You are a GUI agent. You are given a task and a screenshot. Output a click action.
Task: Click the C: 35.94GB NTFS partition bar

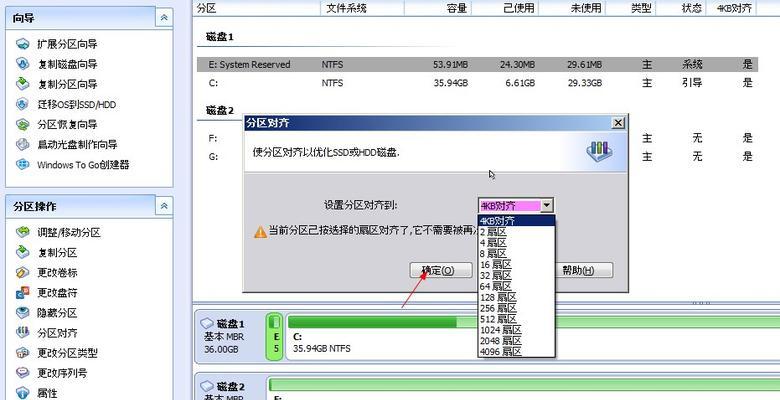coord(533,337)
